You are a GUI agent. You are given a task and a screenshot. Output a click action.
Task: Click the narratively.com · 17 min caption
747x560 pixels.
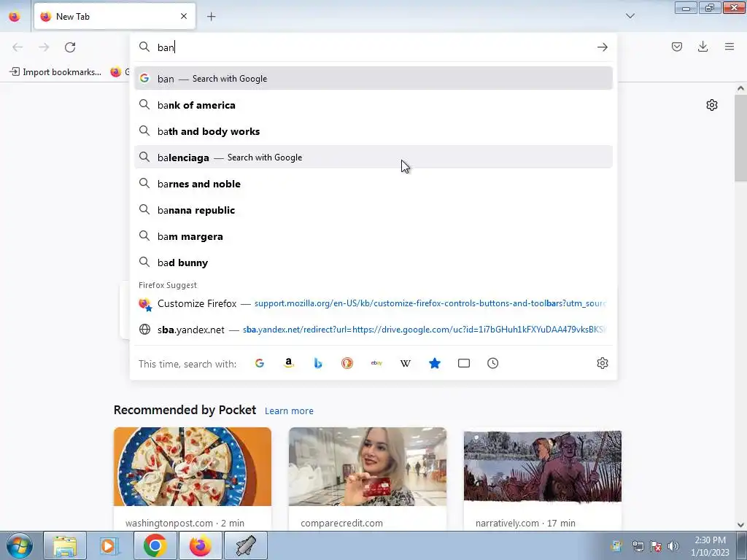click(x=525, y=523)
